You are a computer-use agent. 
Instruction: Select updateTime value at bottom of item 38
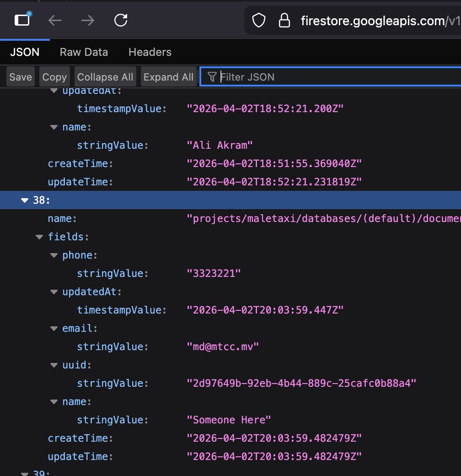pyautogui.click(x=274, y=457)
